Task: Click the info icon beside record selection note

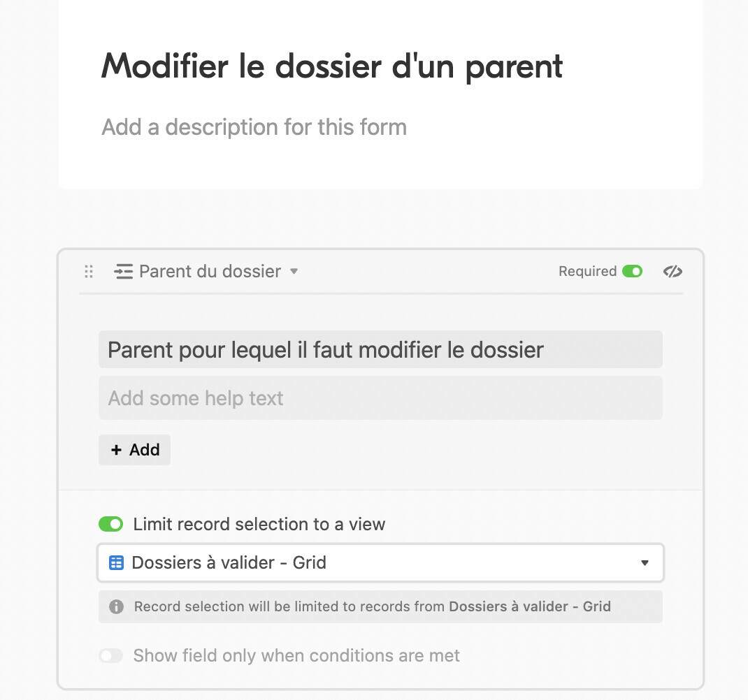Action: (x=117, y=606)
